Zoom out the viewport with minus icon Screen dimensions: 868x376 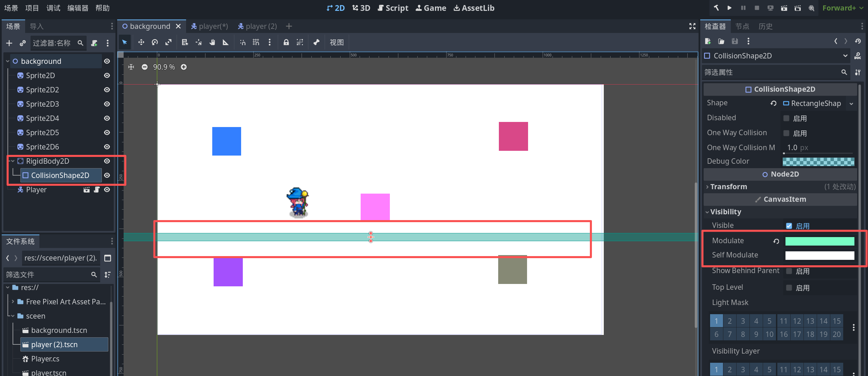145,67
